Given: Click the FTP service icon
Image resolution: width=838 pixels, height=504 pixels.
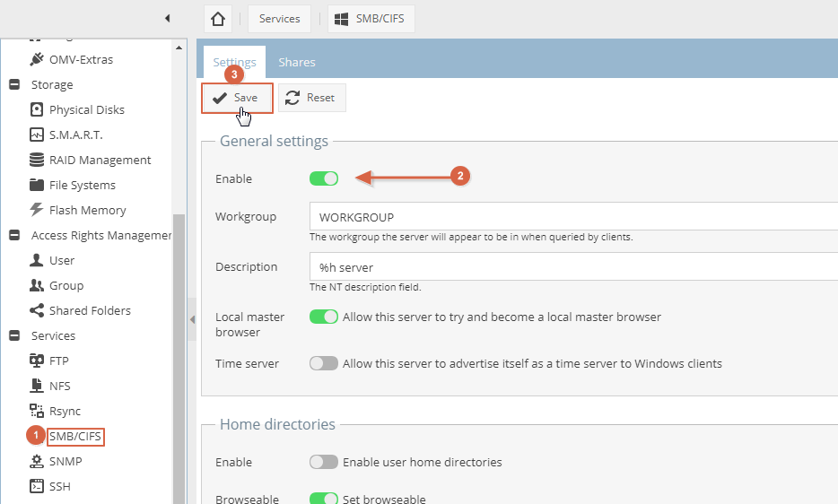Looking at the screenshot, I should click(x=37, y=361).
